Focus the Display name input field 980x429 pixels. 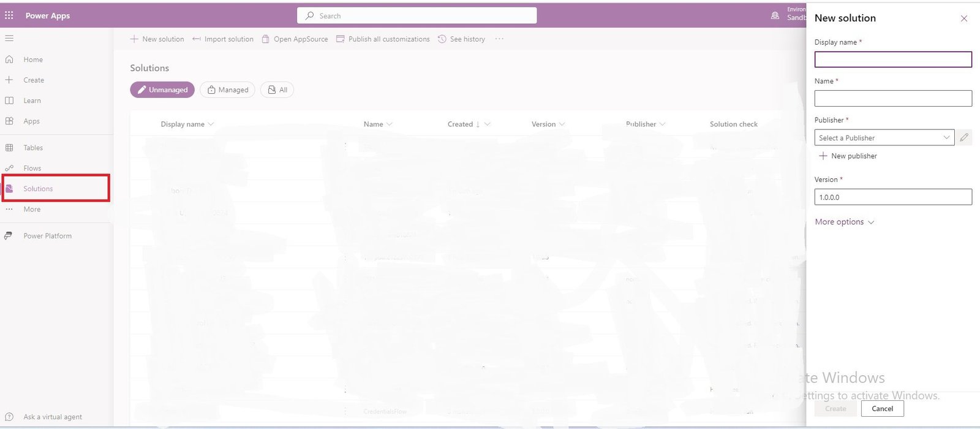point(893,59)
